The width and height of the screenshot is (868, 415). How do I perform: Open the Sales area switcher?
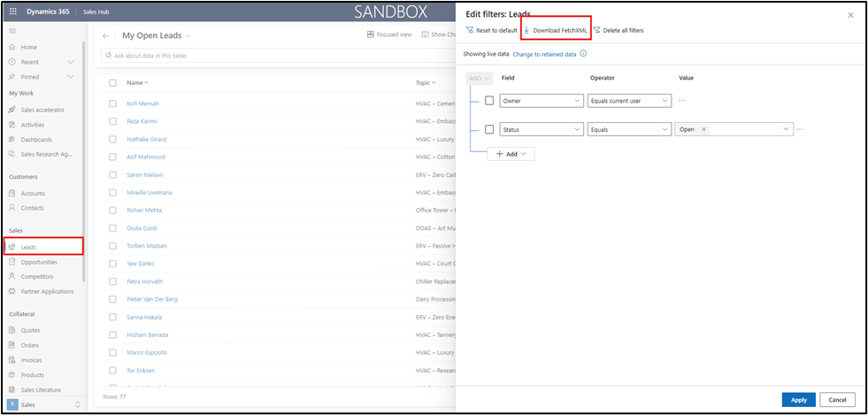[x=43, y=404]
